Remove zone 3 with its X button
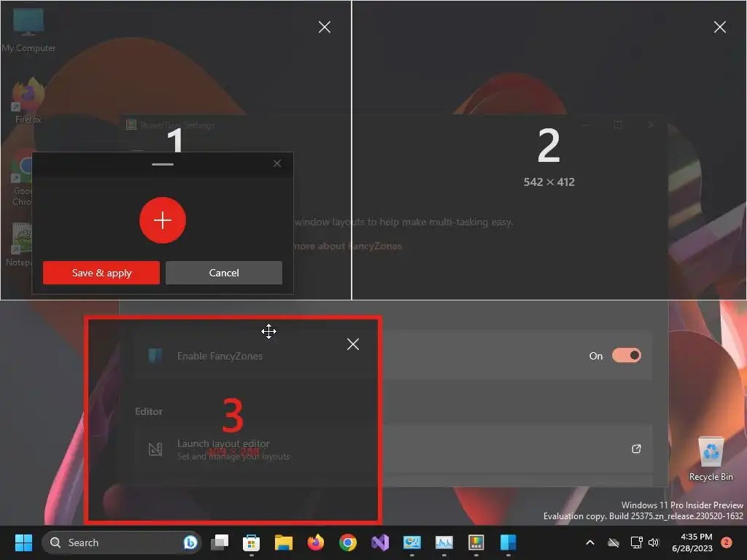The image size is (747, 560). (353, 344)
